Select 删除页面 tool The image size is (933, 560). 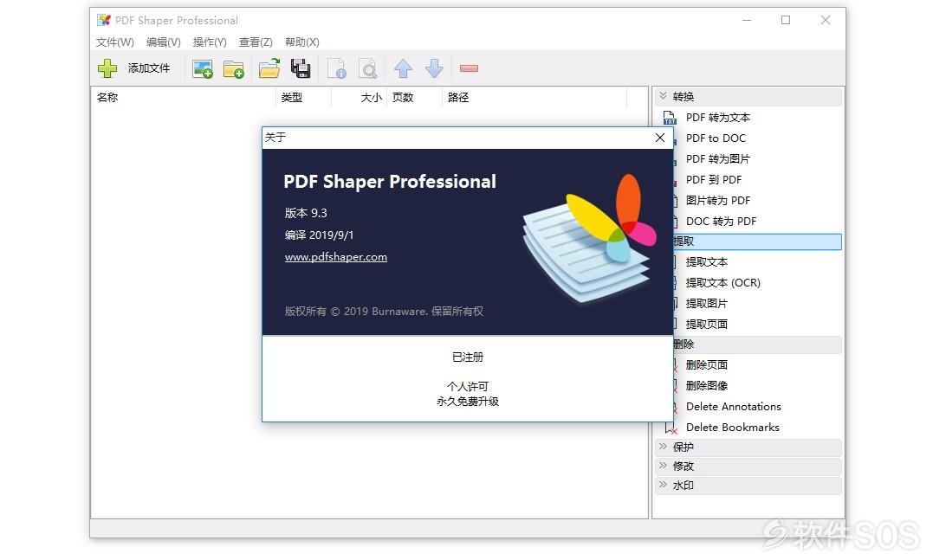[x=706, y=365]
